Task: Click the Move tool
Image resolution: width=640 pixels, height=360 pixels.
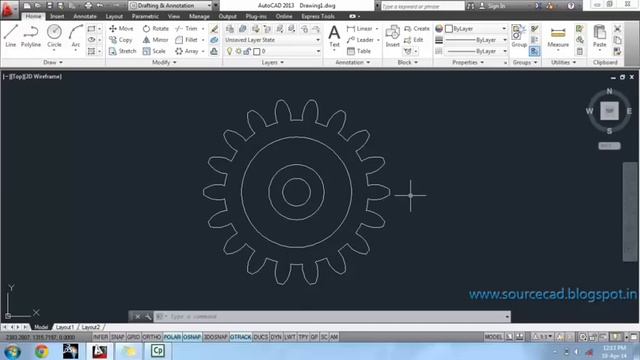Action: coord(121,29)
